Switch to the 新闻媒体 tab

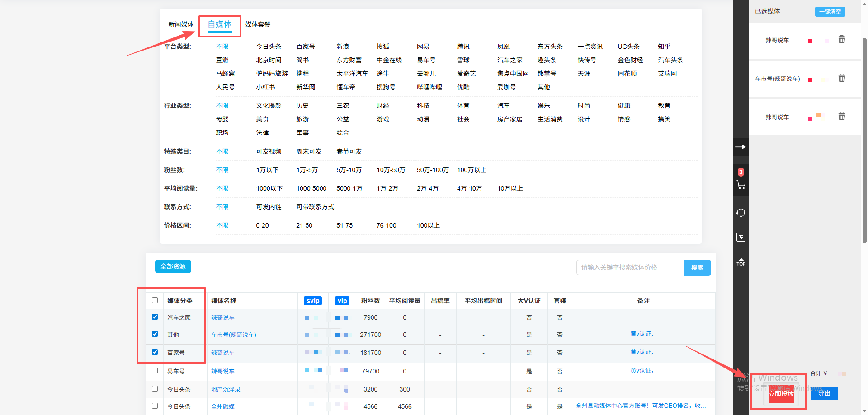181,24
